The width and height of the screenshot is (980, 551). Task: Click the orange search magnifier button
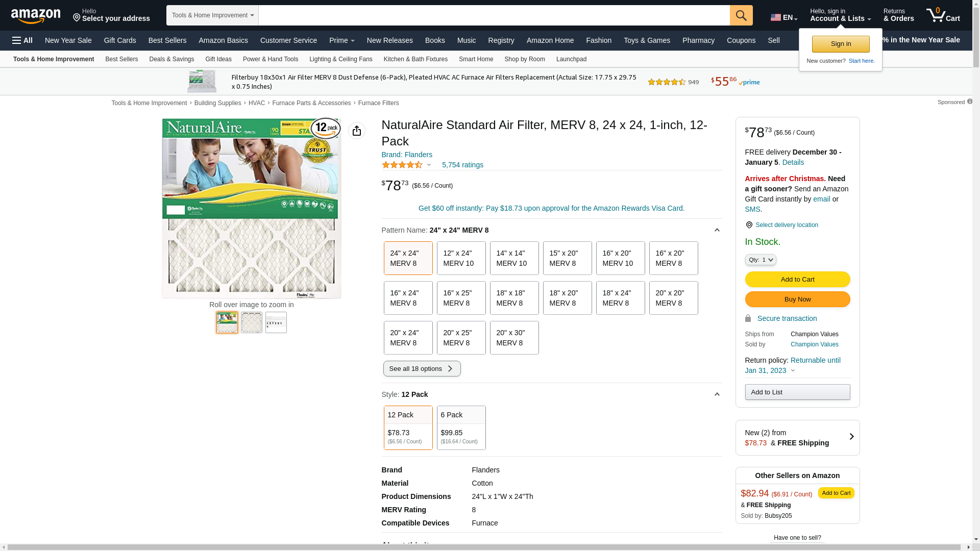click(741, 15)
